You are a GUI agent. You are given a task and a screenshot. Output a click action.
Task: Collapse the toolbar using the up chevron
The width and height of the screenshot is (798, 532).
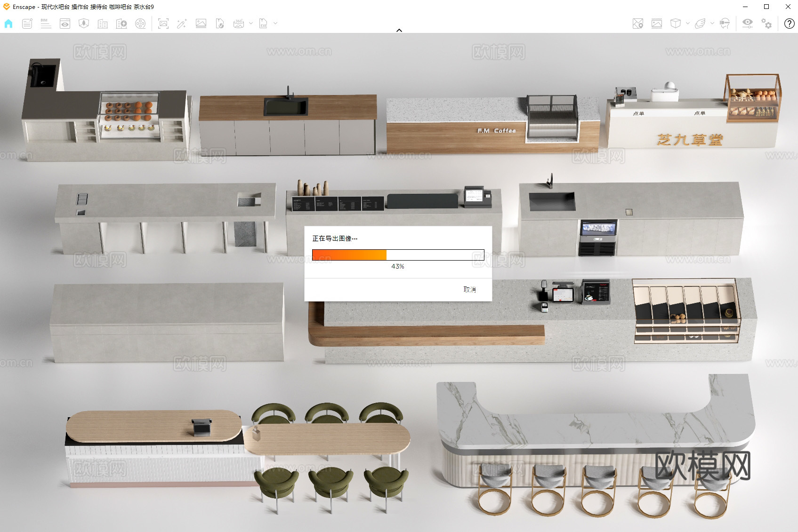pyautogui.click(x=399, y=30)
